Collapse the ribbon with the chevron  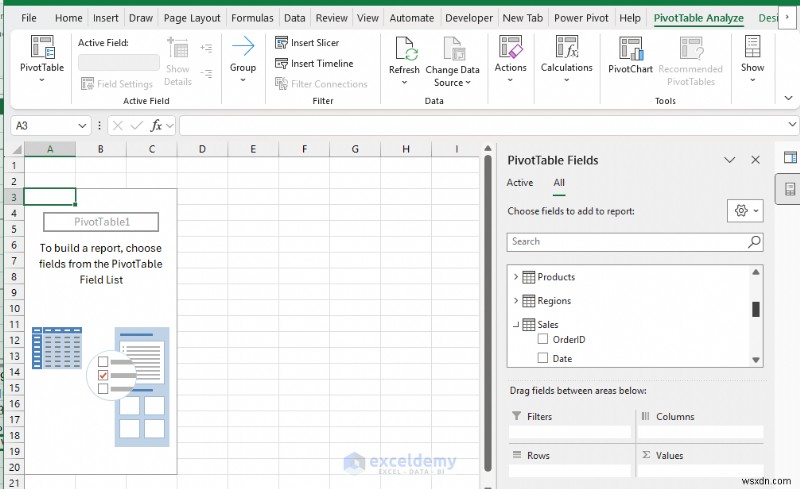[x=788, y=97]
